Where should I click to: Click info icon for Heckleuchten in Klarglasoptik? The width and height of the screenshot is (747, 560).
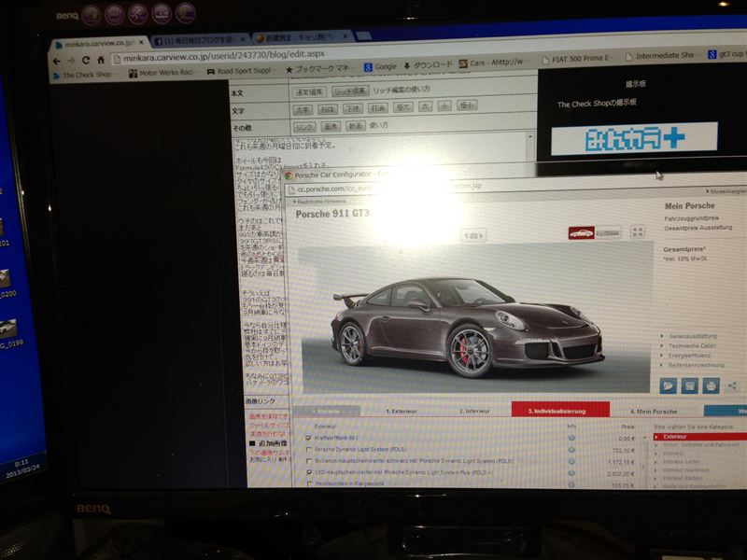click(571, 484)
